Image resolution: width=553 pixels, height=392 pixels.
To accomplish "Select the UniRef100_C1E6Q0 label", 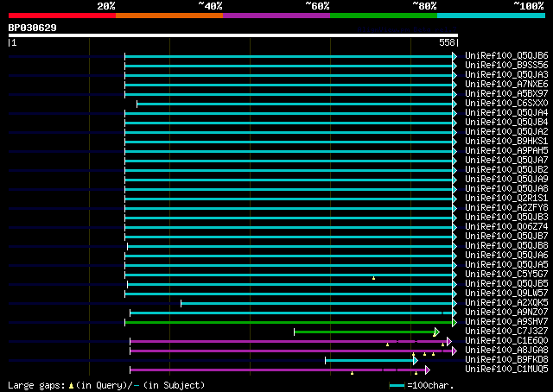I will [506, 341].
